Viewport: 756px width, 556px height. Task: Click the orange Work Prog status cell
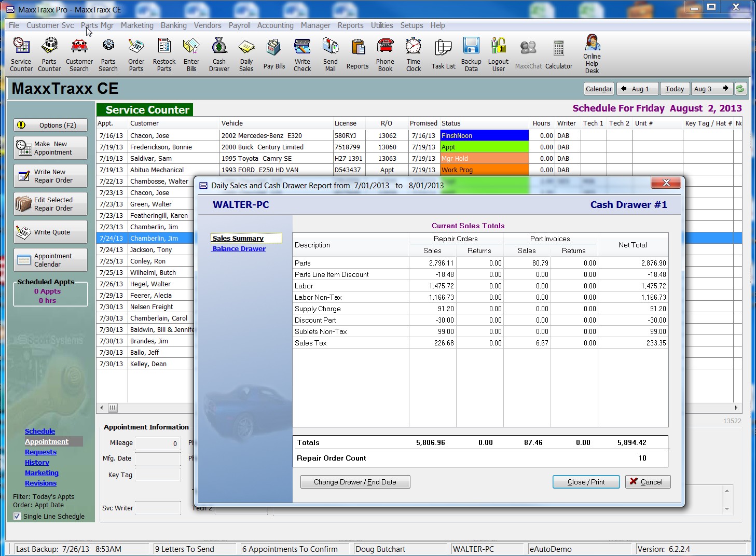484,170
